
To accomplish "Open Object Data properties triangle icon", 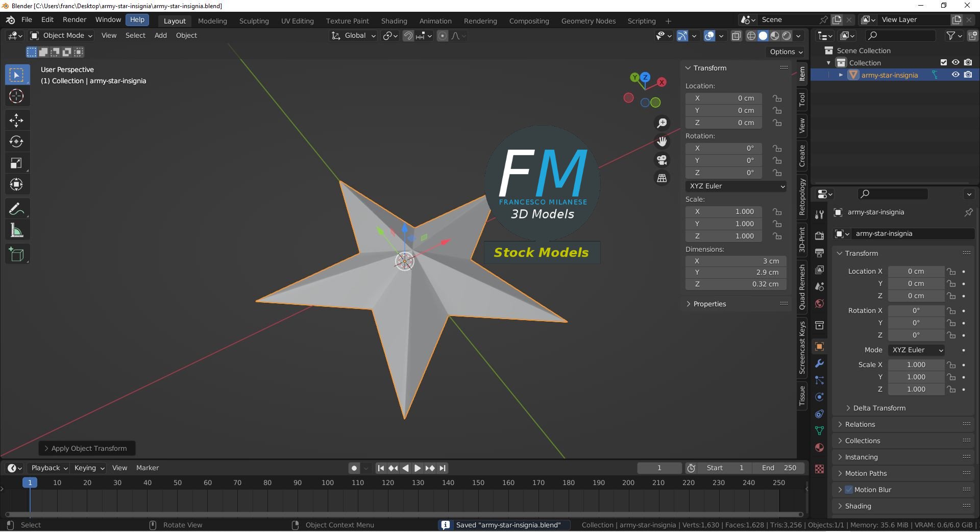I will point(819,431).
